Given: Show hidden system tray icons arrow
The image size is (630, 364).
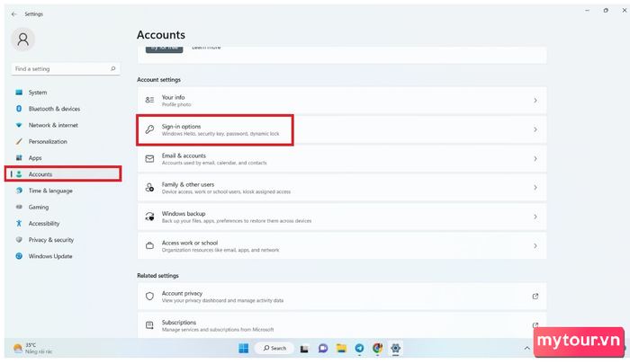Looking at the screenshot, I should coord(526,349).
